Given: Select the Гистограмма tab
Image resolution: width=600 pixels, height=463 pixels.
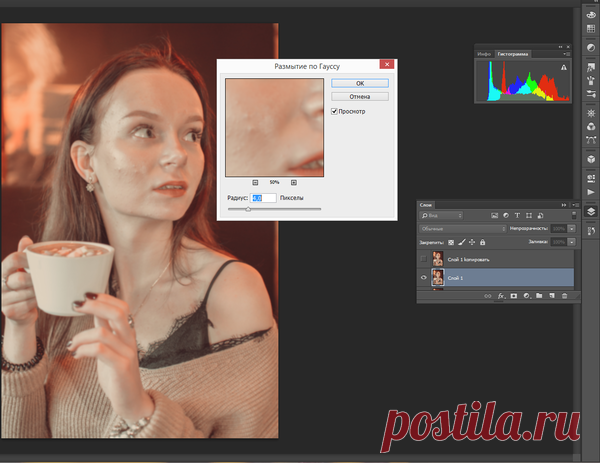Looking at the screenshot, I should click(513, 54).
